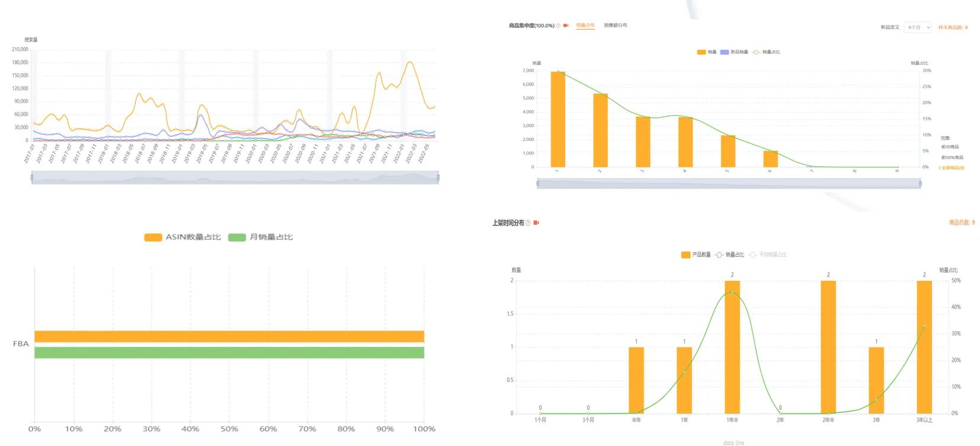Switch to the 销售额分布 tab

pos(615,25)
